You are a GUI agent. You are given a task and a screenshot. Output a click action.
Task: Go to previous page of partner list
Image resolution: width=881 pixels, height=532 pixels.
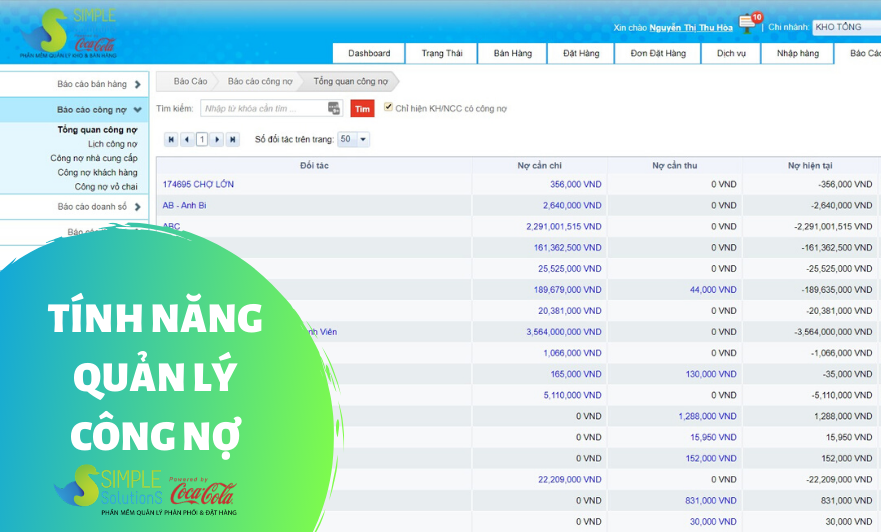coord(187,139)
